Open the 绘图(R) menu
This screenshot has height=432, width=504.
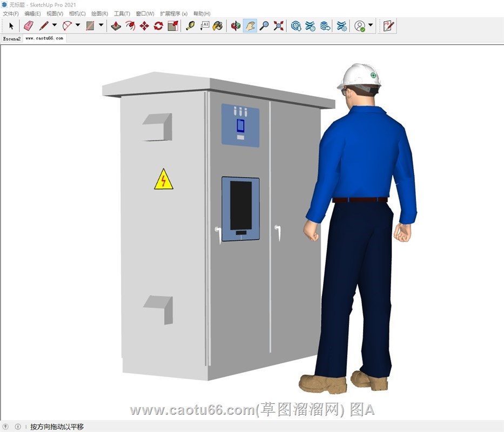tap(99, 13)
